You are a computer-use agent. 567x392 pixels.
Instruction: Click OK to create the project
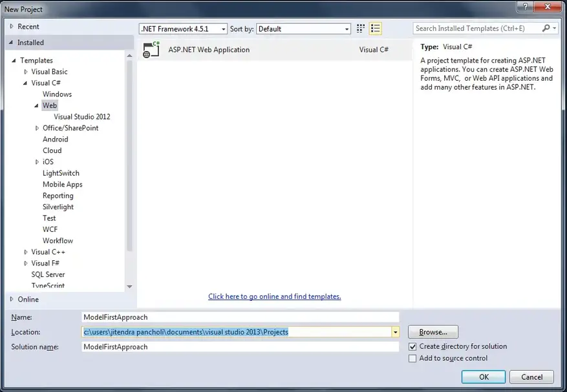pos(484,377)
